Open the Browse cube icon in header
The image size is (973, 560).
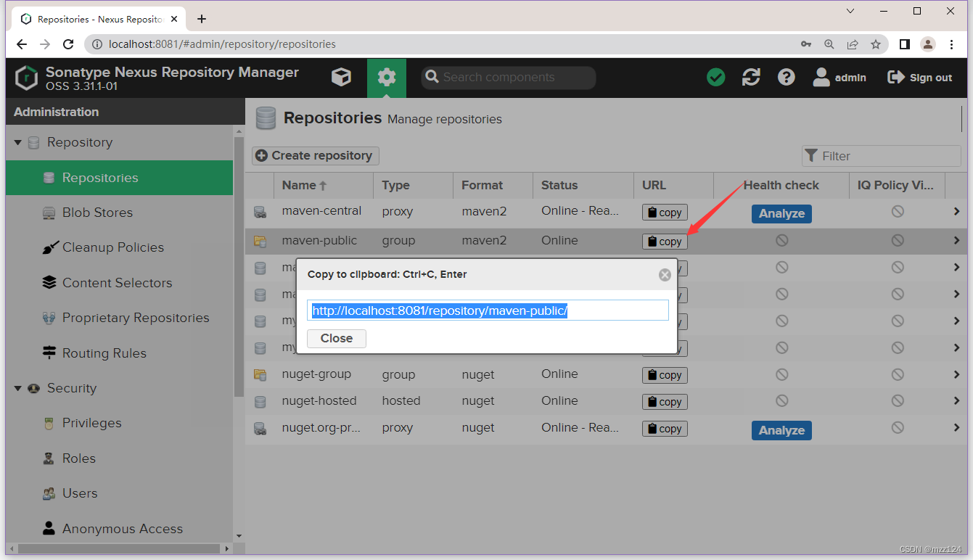pyautogui.click(x=341, y=78)
